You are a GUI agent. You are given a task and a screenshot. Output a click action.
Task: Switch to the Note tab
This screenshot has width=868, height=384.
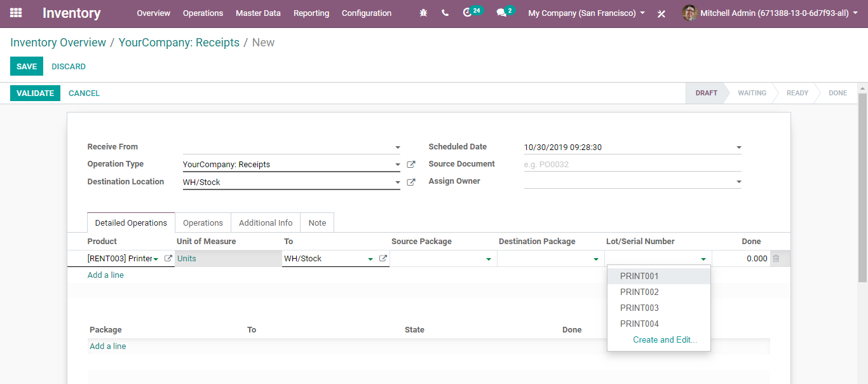click(x=317, y=223)
